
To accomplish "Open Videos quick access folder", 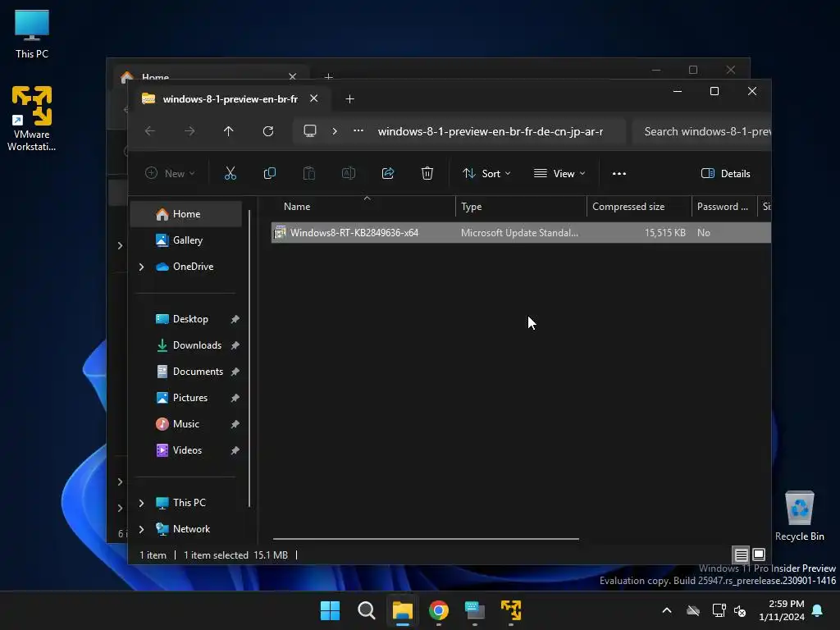I will point(186,450).
